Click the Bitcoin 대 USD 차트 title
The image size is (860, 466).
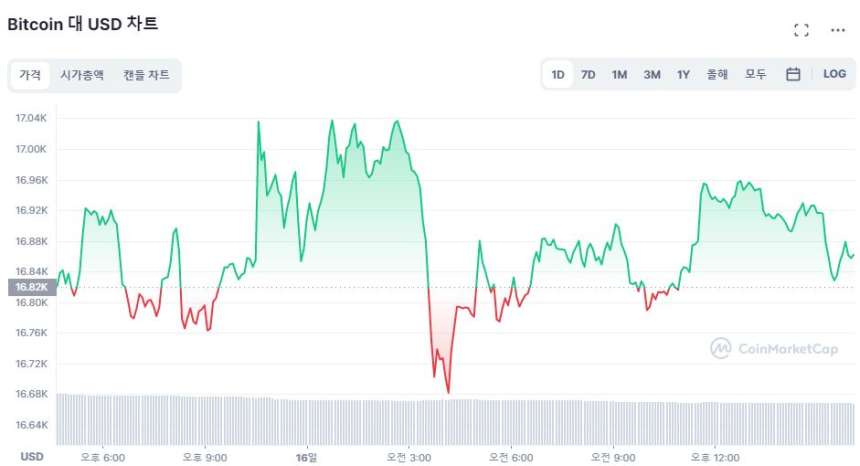pos(83,24)
